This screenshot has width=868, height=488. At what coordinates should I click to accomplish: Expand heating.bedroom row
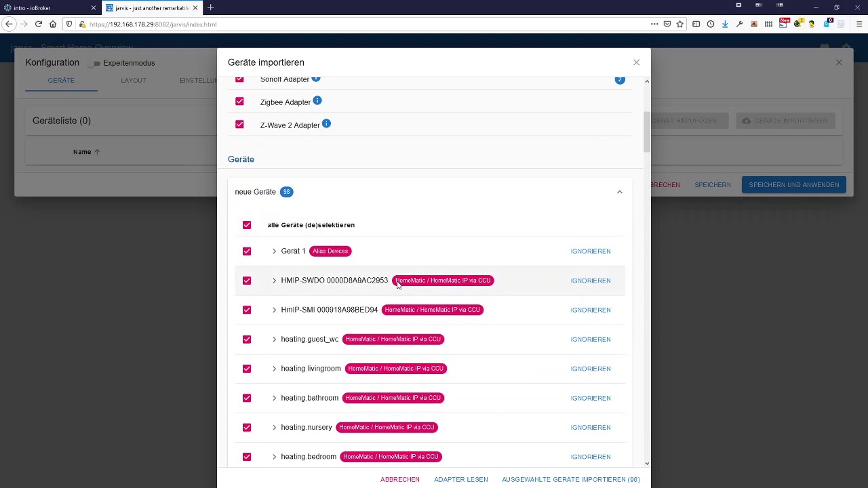274,457
